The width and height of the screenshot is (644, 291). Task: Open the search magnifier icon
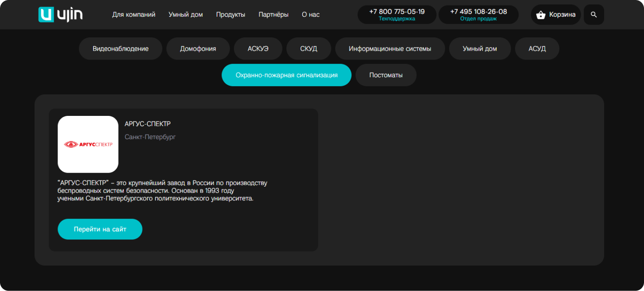(594, 15)
